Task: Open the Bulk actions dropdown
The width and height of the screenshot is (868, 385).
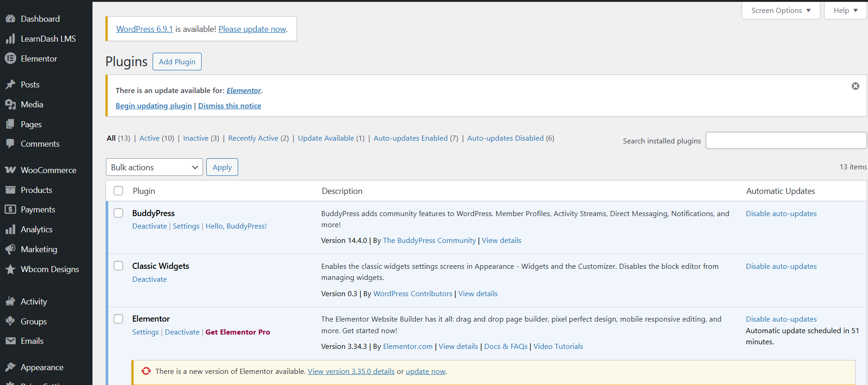Action: (x=154, y=167)
